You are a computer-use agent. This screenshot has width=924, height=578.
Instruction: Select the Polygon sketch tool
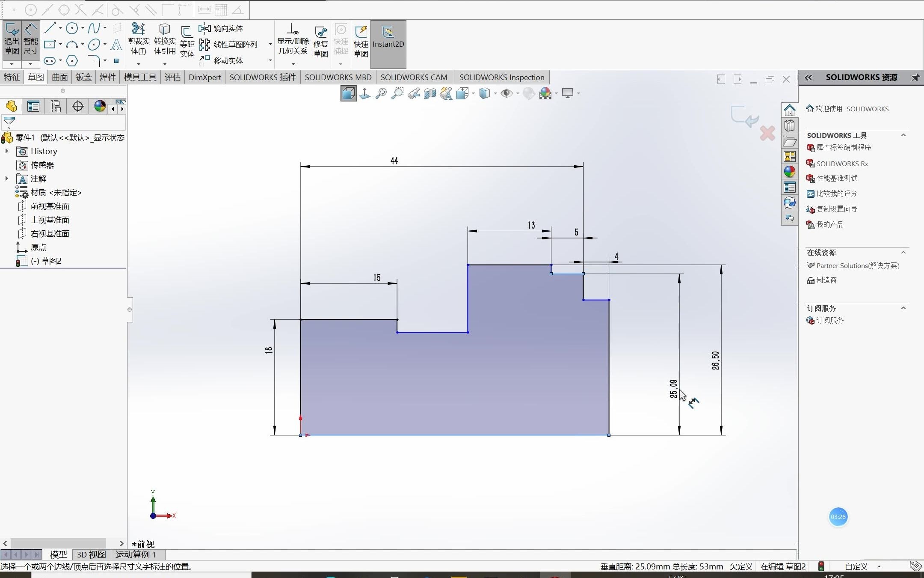(72, 60)
